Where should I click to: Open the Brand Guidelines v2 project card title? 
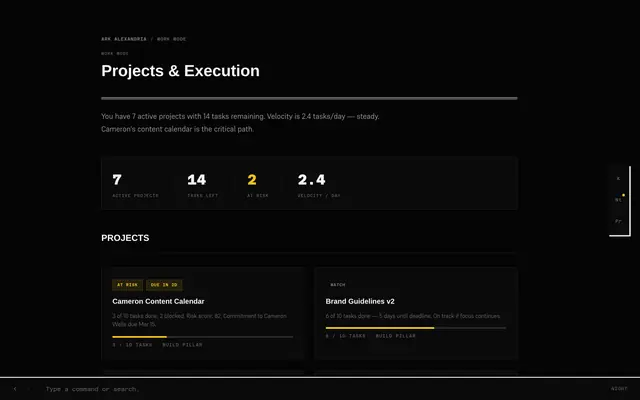coord(360,301)
